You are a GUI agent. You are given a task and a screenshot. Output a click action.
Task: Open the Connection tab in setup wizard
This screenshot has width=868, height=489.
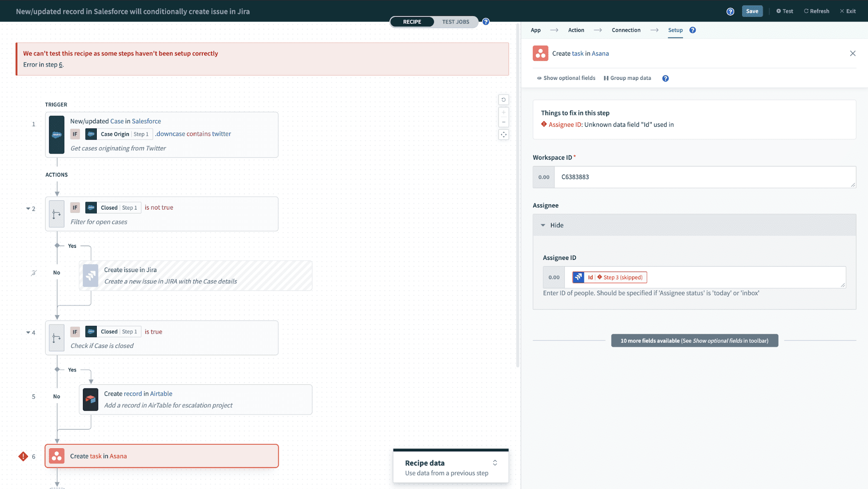pos(626,30)
